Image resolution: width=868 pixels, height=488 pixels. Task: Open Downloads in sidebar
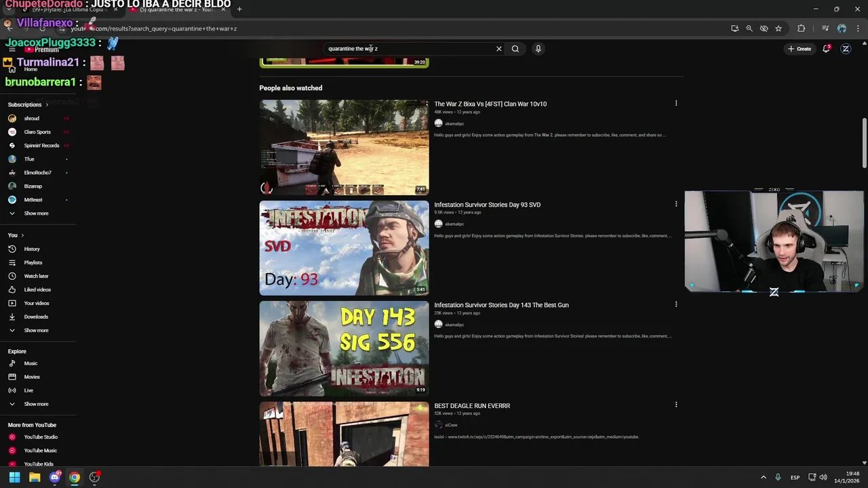(37, 317)
